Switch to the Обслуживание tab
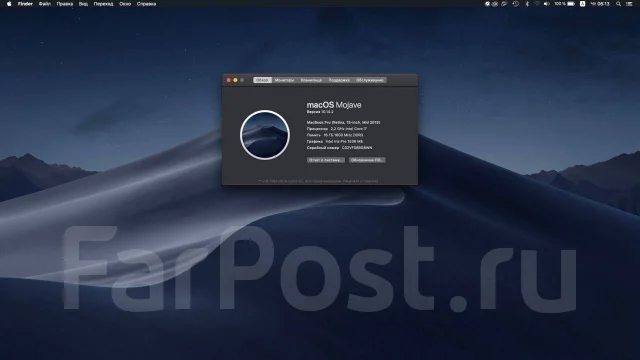The width and height of the screenshot is (640, 360). click(x=370, y=80)
